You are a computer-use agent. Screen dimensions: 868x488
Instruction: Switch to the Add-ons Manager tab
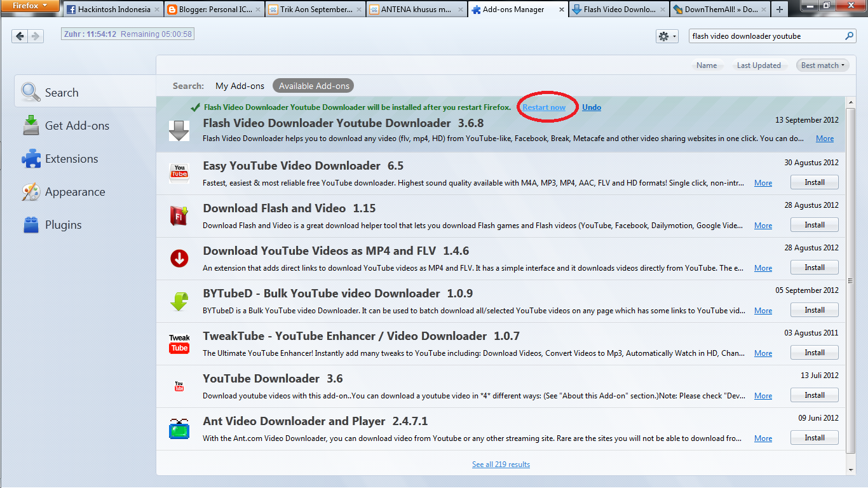512,9
